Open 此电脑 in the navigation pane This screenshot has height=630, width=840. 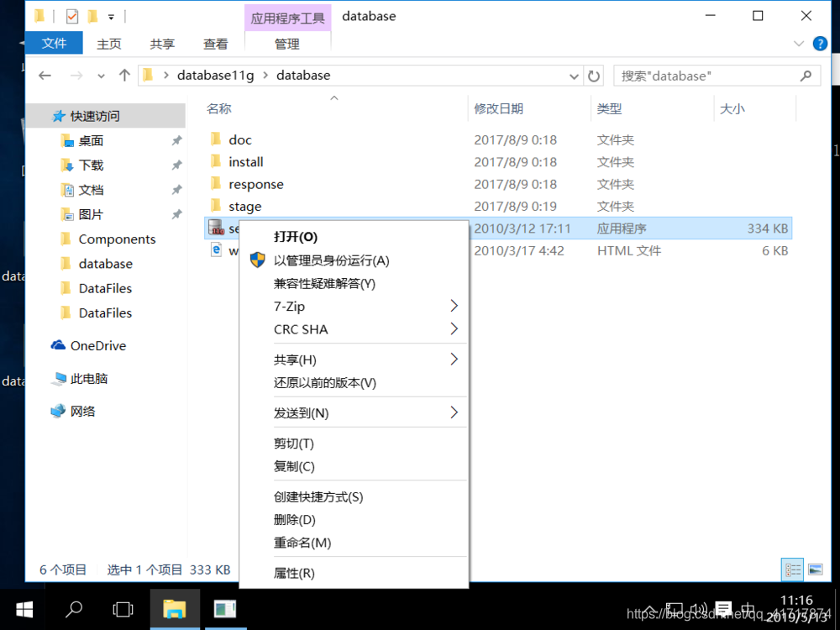pos(89,379)
